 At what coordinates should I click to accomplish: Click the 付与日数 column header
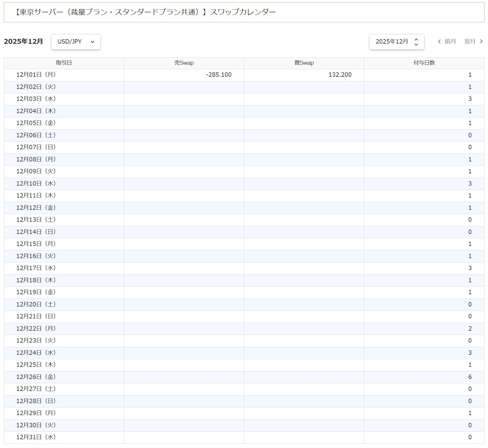pos(424,63)
